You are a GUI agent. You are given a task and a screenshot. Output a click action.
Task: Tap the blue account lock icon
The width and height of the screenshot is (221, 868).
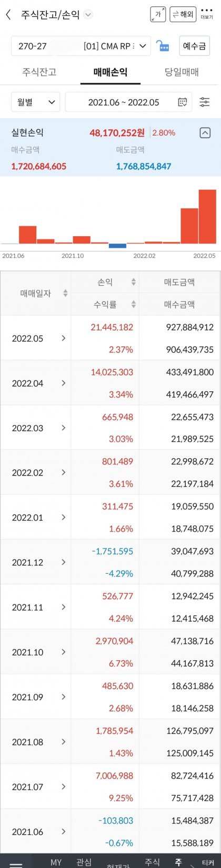point(164,46)
